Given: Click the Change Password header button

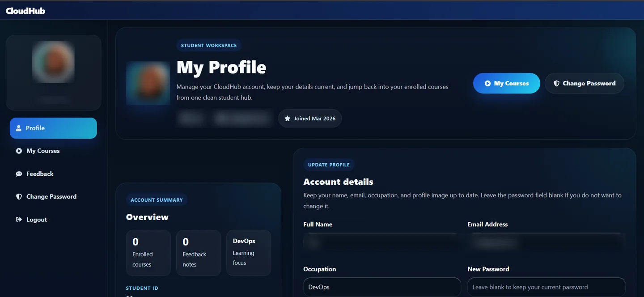Looking at the screenshot, I should point(584,83).
